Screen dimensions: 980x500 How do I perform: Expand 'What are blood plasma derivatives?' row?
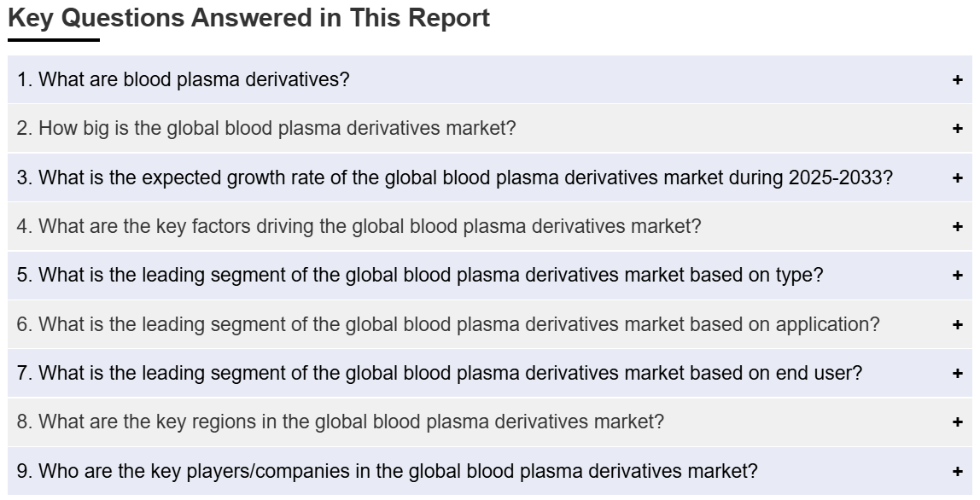point(489,79)
